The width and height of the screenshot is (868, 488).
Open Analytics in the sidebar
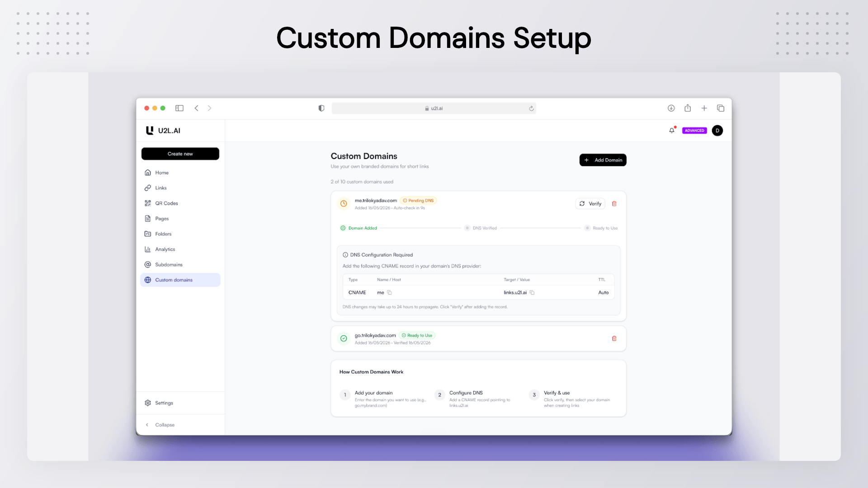click(180, 249)
